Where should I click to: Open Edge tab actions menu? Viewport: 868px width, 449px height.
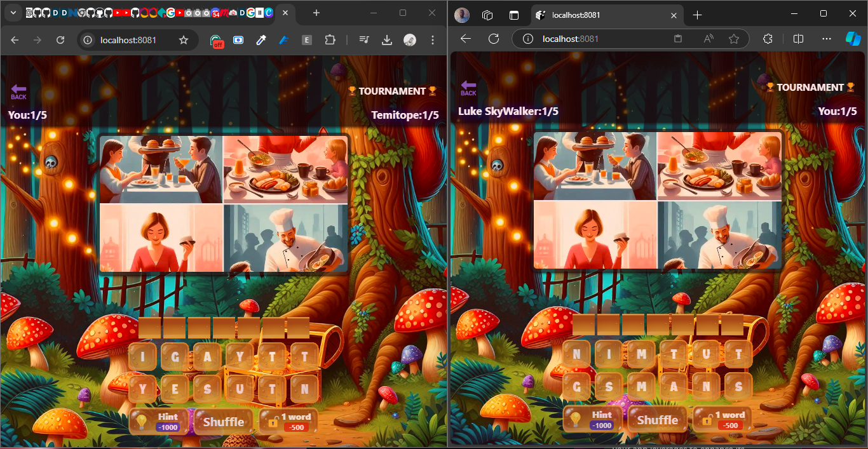point(514,15)
